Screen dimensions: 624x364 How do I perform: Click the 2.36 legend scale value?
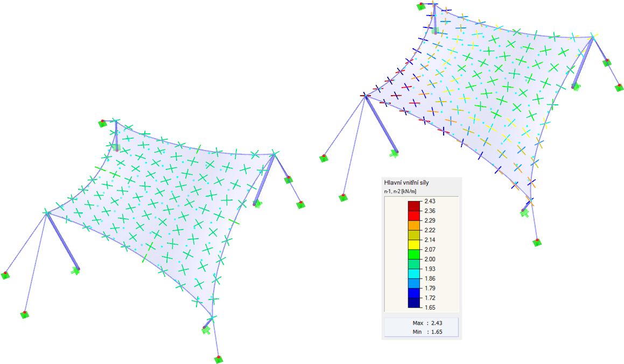(x=430, y=211)
